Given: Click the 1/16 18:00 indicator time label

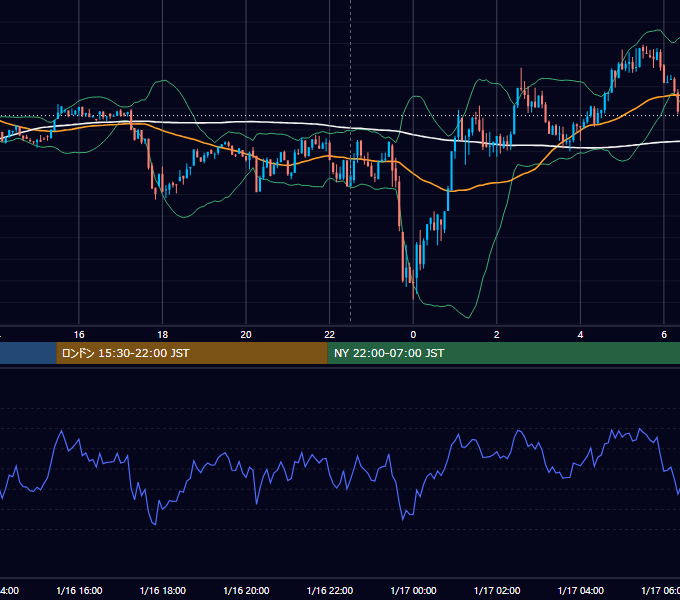Looking at the screenshot, I should pyautogui.click(x=163, y=590).
